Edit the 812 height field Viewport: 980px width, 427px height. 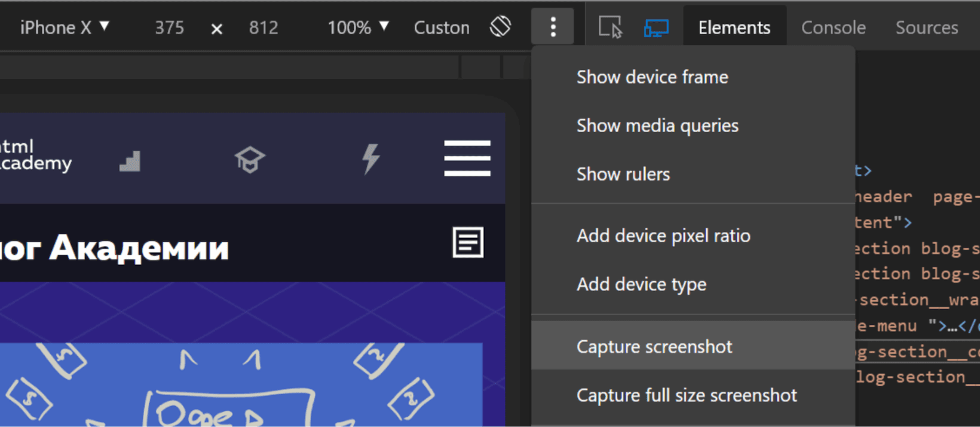point(264,28)
